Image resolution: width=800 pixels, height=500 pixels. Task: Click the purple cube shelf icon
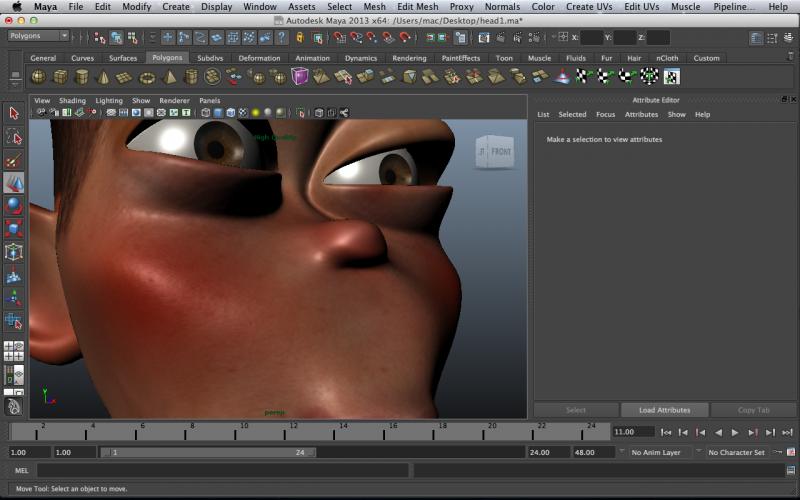301,77
